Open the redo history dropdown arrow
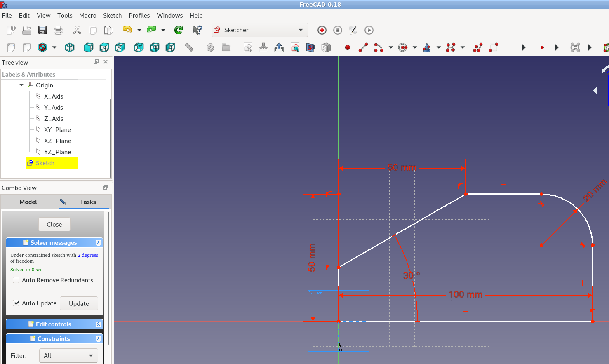Screen dimensions: 609x364 coord(163,30)
